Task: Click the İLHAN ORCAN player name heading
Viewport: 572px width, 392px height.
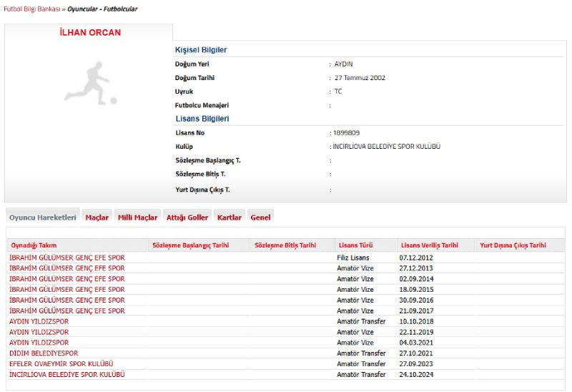Action: click(x=90, y=32)
